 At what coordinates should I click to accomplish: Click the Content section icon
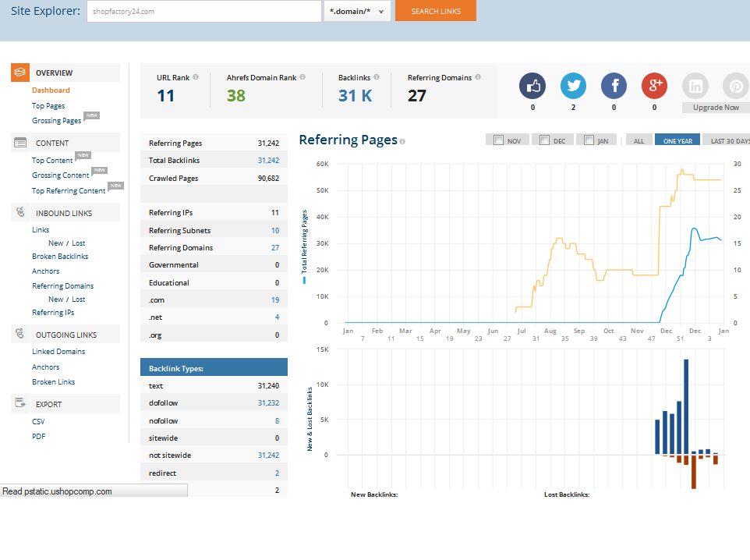point(20,143)
